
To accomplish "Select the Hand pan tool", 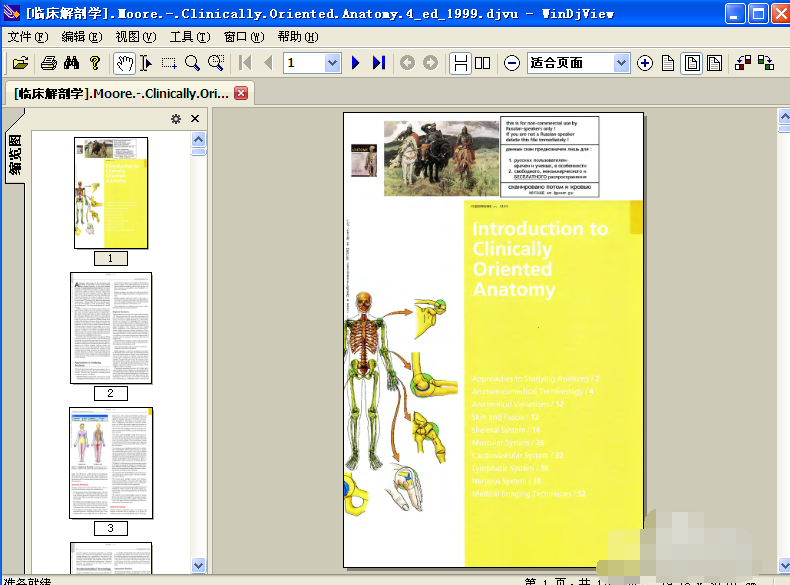I will 124,63.
